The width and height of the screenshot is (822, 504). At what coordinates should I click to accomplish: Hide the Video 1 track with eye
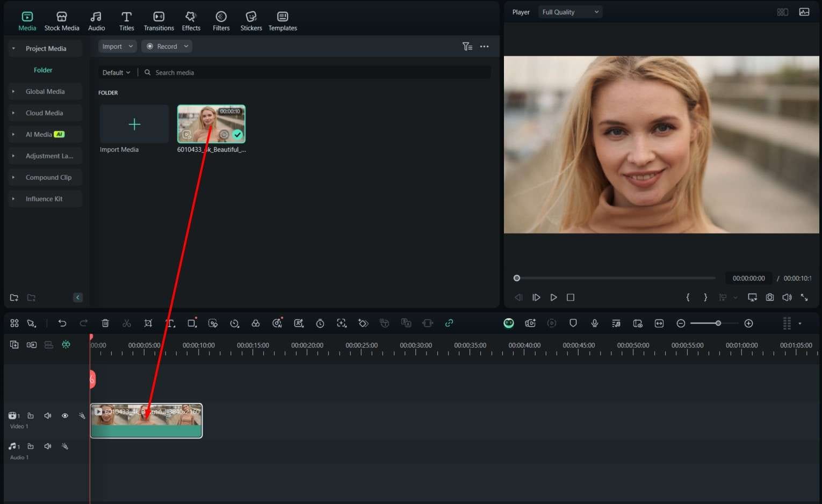[65, 416]
